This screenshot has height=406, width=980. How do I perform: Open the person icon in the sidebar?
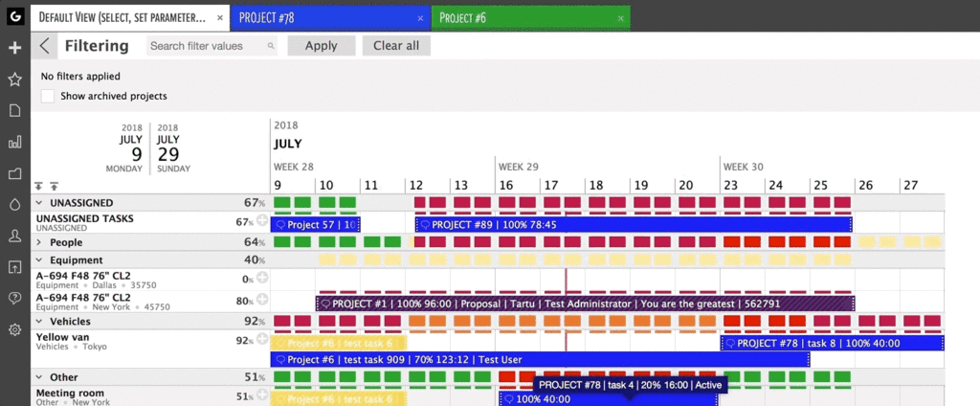pyautogui.click(x=15, y=236)
